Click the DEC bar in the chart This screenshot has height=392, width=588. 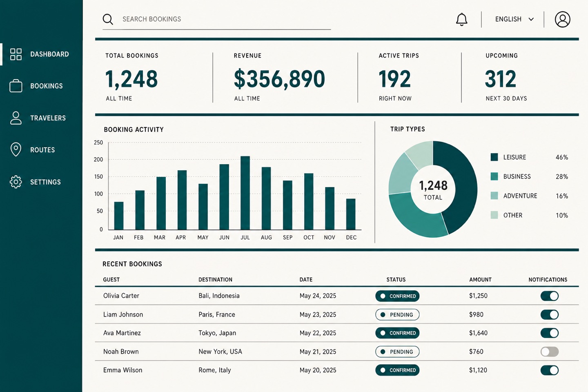coord(351,214)
